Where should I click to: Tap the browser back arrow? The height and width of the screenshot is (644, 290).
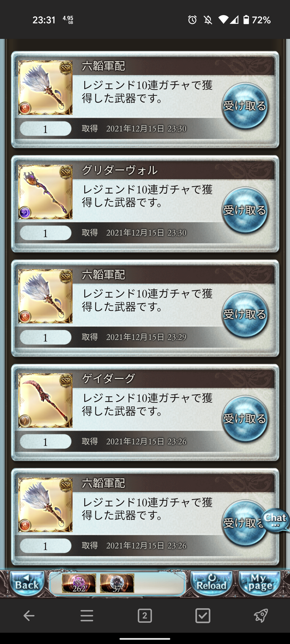(x=29, y=616)
